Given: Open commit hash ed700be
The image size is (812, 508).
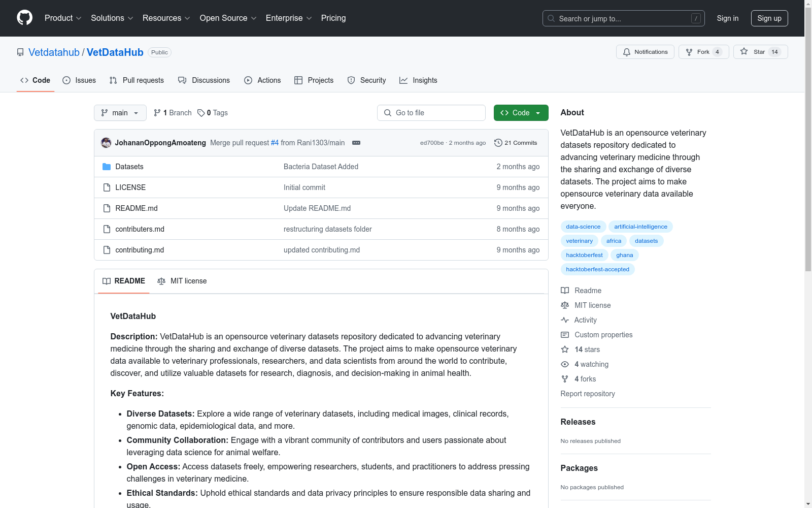Looking at the screenshot, I should click(432, 143).
